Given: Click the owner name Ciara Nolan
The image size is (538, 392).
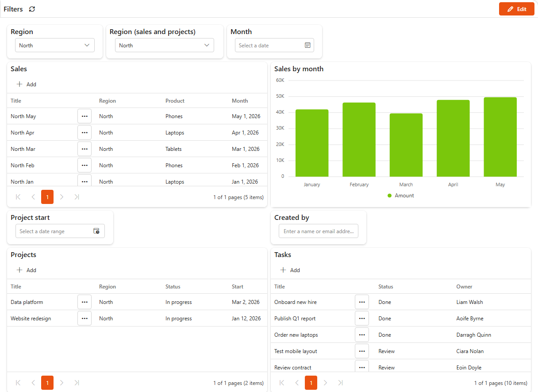Looking at the screenshot, I should [x=470, y=351].
